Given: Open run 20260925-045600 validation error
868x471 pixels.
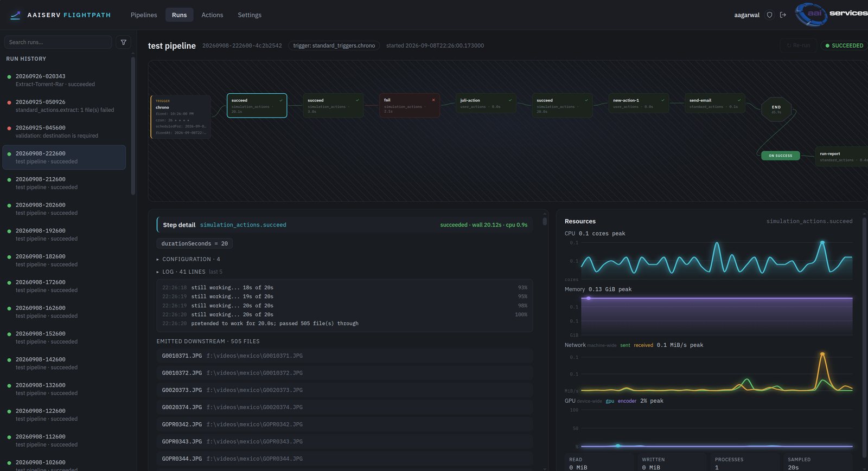Looking at the screenshot, I should [64, 132].
